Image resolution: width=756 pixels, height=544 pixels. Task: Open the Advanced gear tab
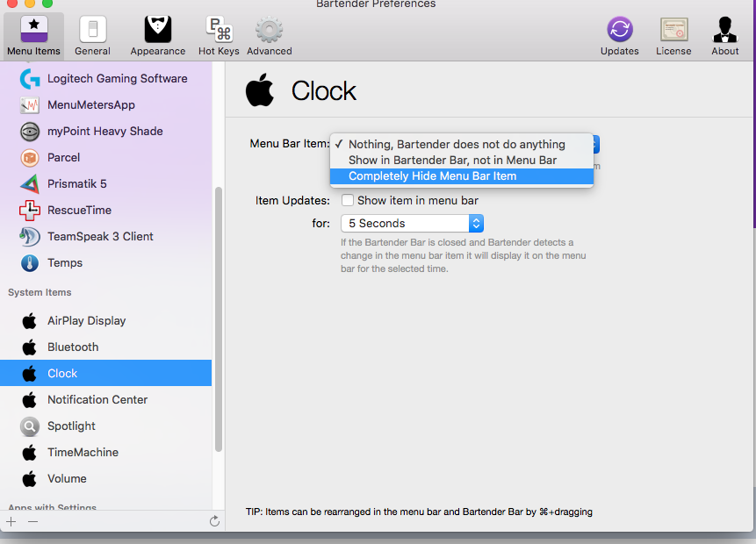tap(270, 36)
